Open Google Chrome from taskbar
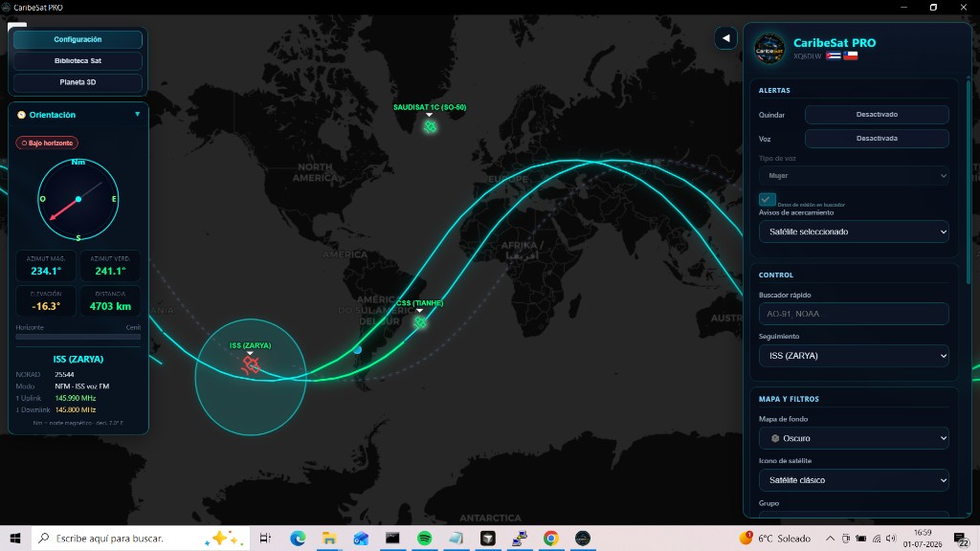The width and height of the screenshot is (980, 551). coord(550,539)
